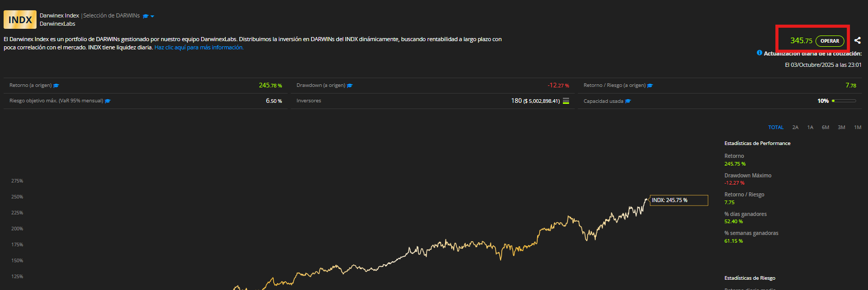The width and height of the screenshot is (868, 290).
Task: Show the 3M chart period
Action: [841, 128]
